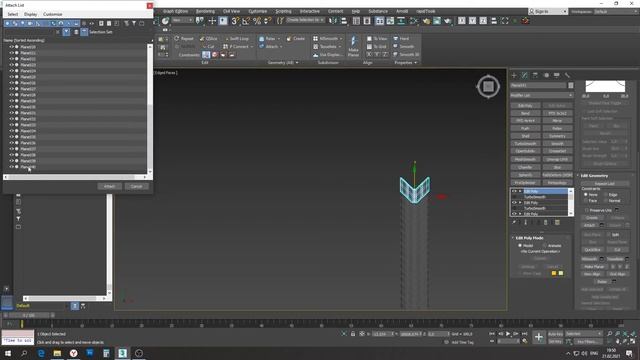Select the Normal constraint radio button
The height and width of the screenshot is (360, 640).
(606, 201)
